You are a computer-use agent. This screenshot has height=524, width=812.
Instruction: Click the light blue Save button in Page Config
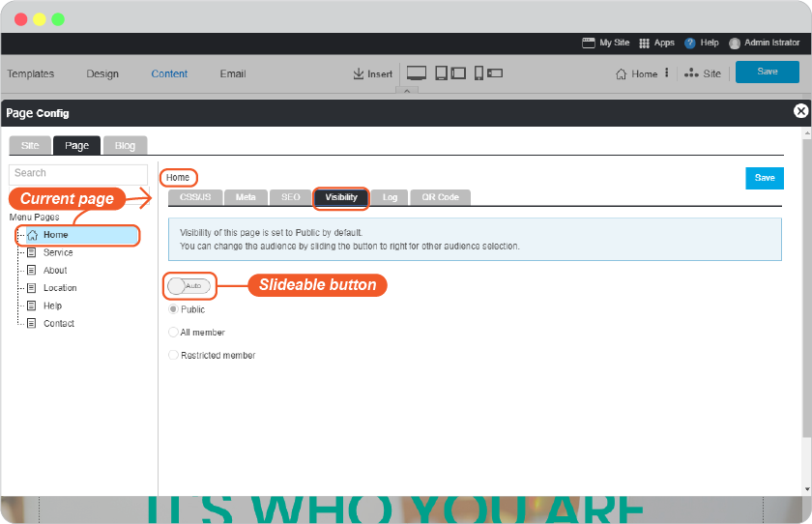pos(765,178)
